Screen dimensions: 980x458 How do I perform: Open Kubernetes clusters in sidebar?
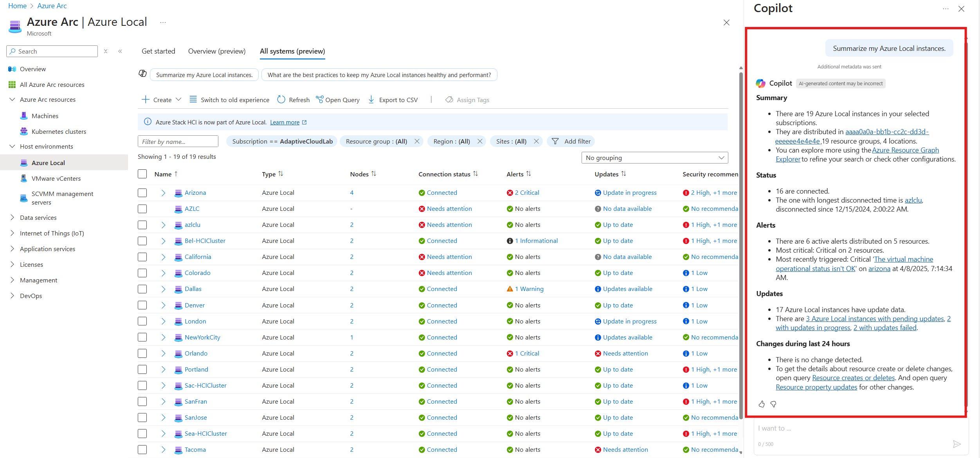tap(59, 131)
